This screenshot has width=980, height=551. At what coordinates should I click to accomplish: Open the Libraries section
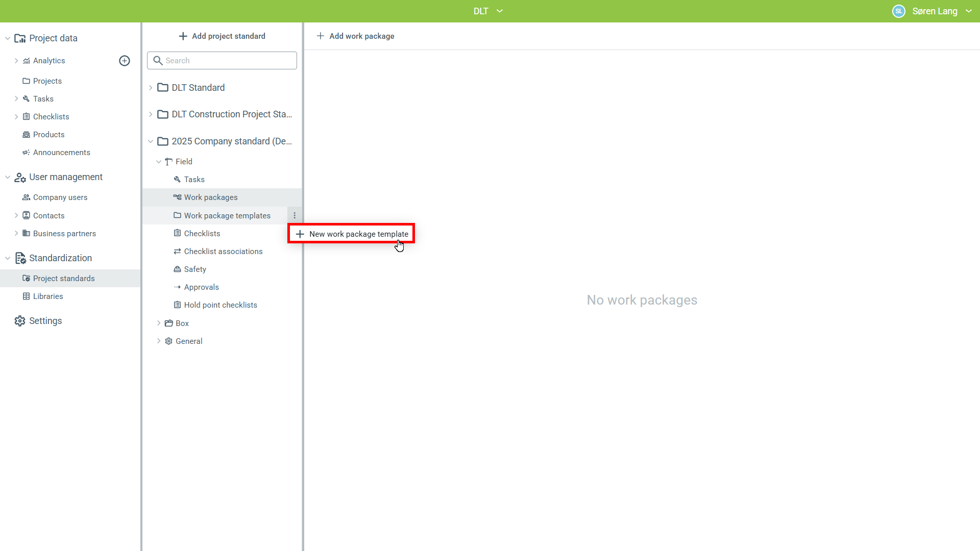pos(48,296)
